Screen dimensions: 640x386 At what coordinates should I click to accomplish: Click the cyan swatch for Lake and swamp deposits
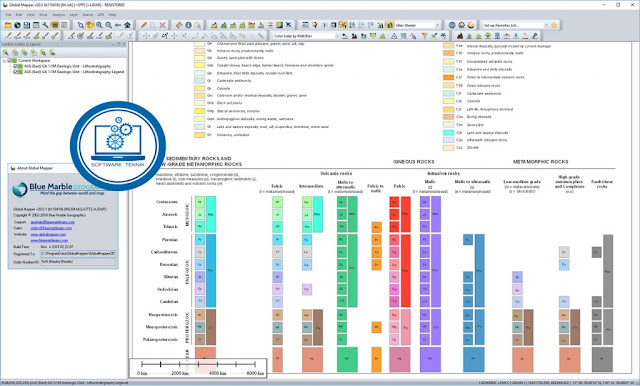pyautogui.click(x=448, y=133)
